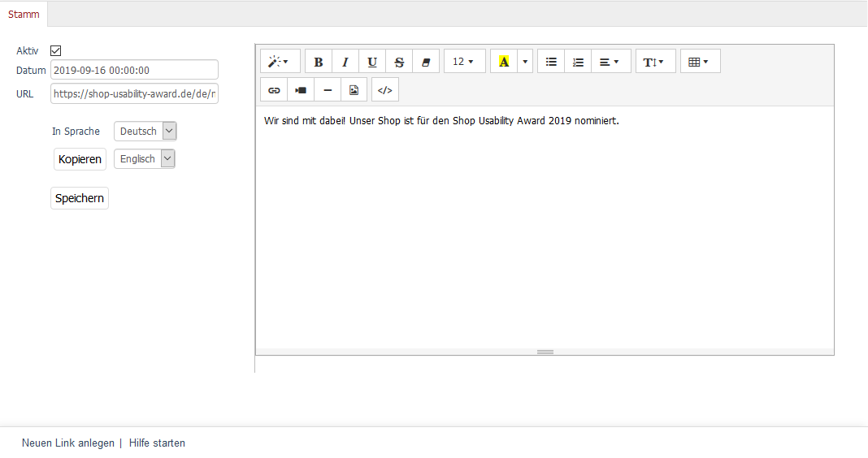Apply underline formatting
Image resolution: width=868 pixels, height=458 pixels.
pos(372,62)
